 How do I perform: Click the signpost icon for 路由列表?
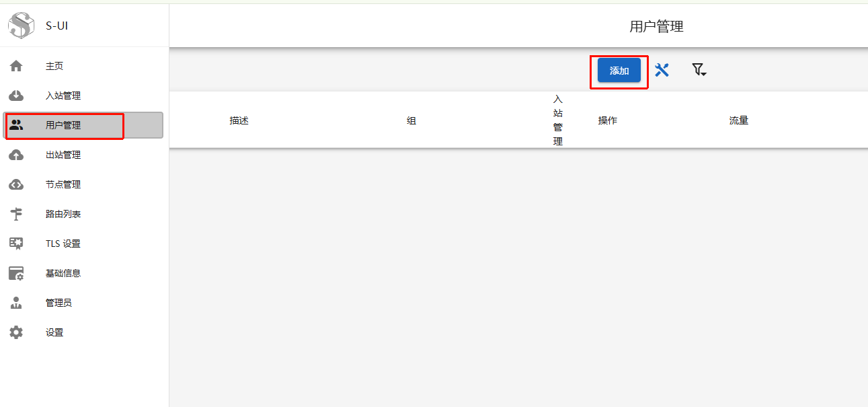pos(16,214)
